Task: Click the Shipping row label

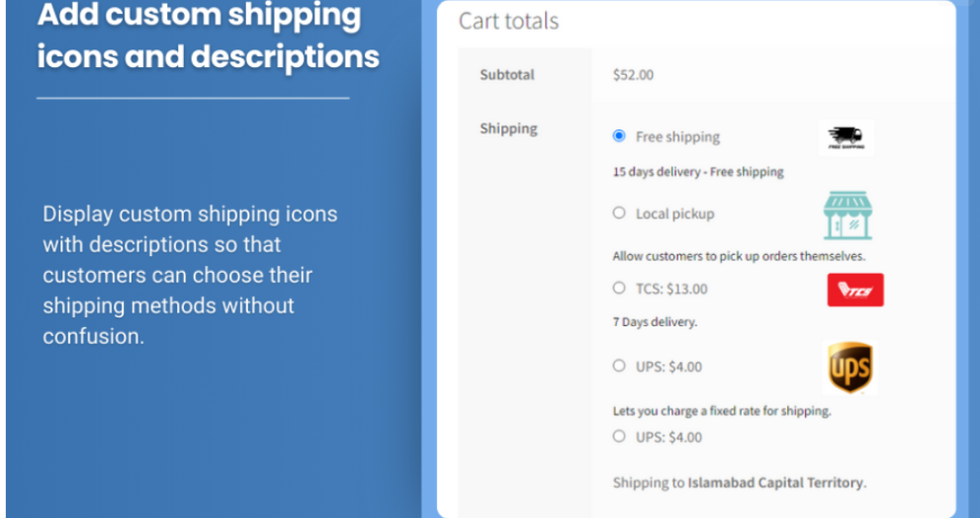Action: 508,129
